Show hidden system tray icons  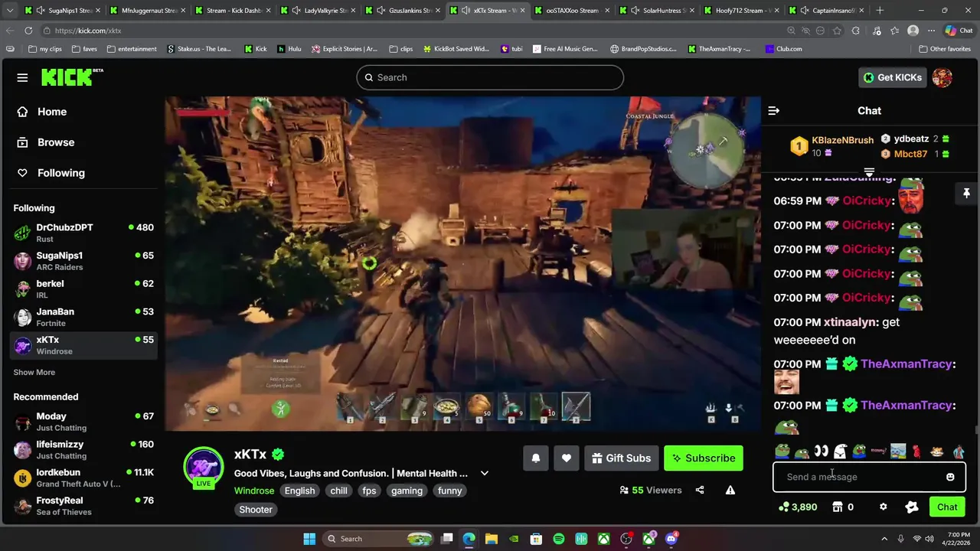[x=884, y=539]
